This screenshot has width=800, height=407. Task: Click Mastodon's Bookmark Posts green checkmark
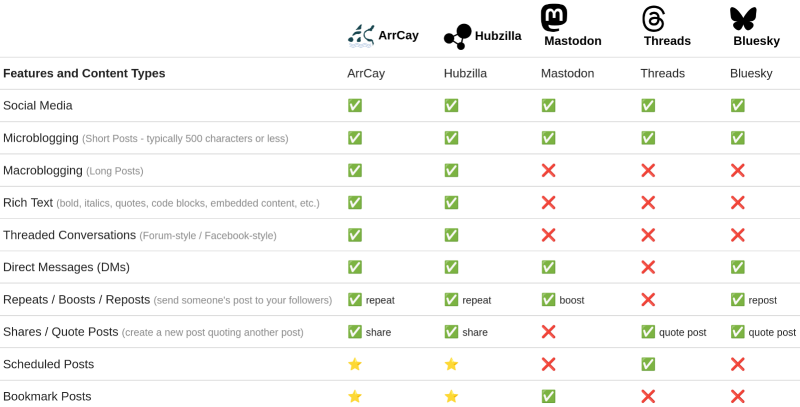click(x=548, y=396)
